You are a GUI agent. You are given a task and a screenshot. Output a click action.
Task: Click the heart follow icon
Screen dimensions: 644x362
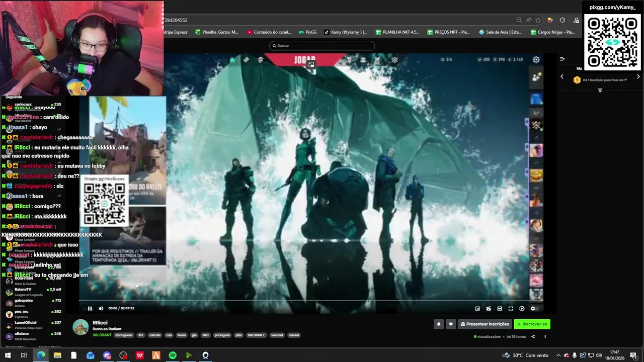(x=451, y=324)
